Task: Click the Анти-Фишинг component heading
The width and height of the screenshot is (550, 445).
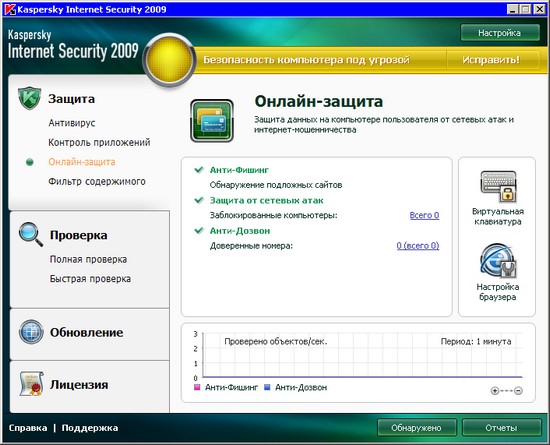Action: [x=239, y=170]
